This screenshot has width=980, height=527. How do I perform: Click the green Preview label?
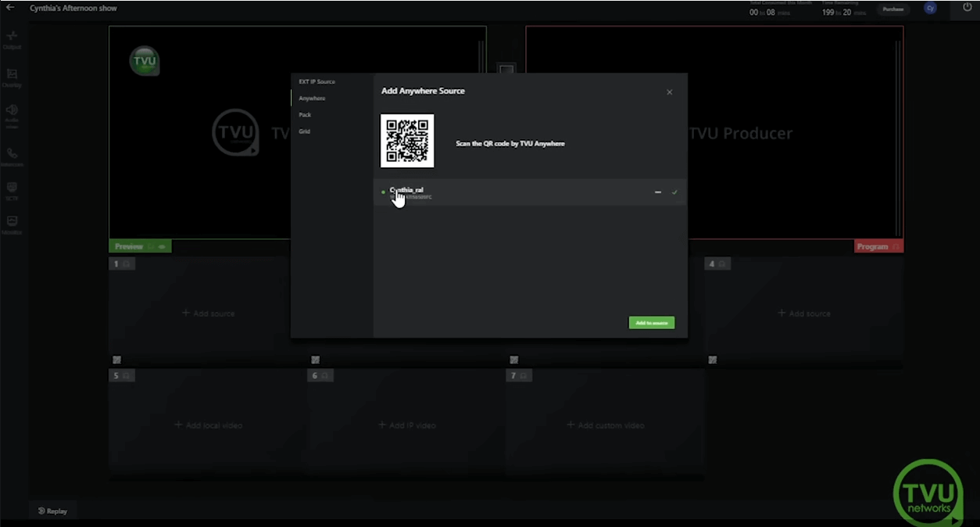(141, 246)
